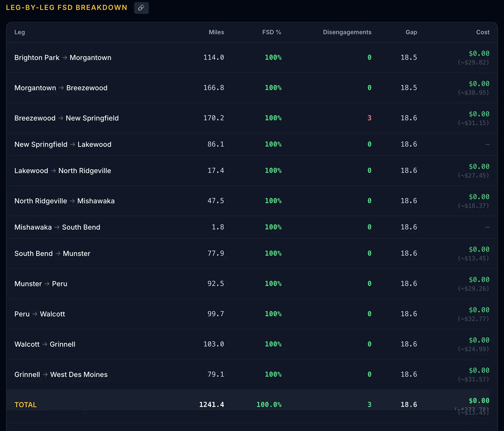This screenshot has width=504, height=431.
Task: Select the Morgantown to Breezewood leg
Action: coord(252,88)
